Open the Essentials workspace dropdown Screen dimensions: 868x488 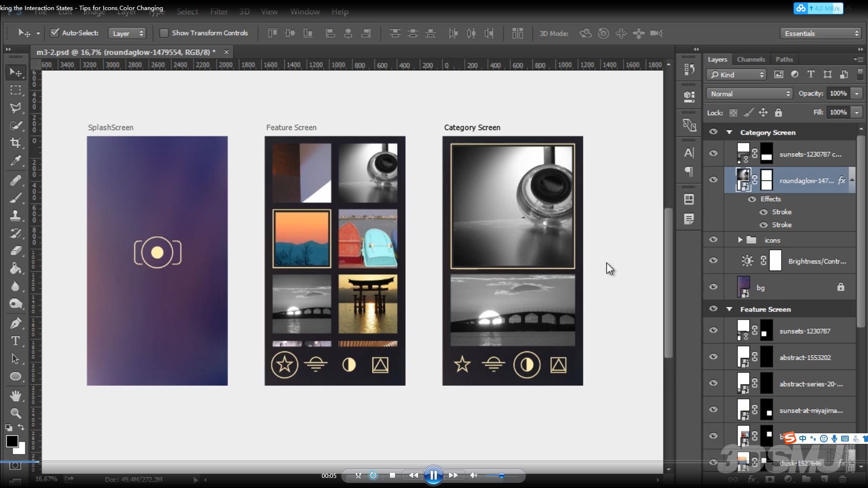[x=820, y=33]
